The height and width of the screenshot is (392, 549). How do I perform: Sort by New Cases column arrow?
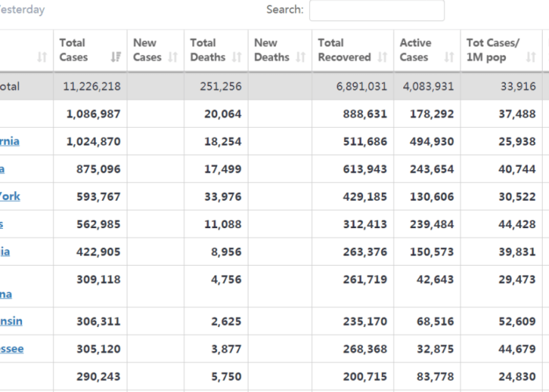click(x=173, y=57)
